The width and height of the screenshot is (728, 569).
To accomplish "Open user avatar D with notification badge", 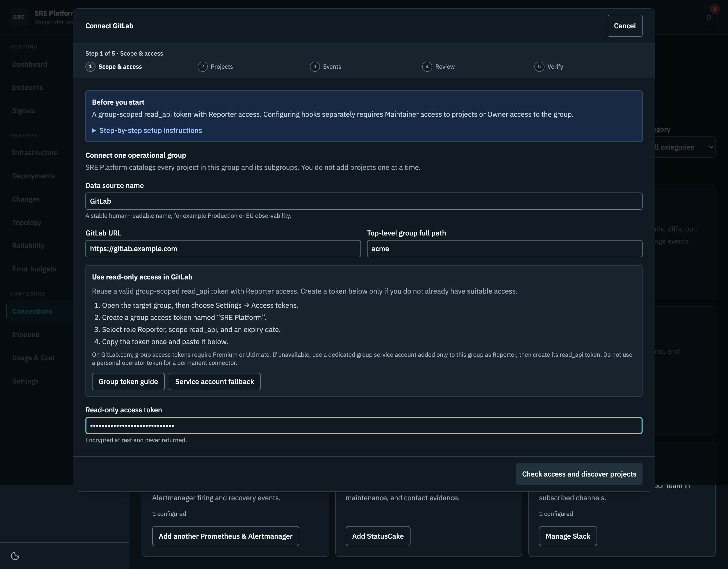I will pyautogui.click(x=709, y=17).
